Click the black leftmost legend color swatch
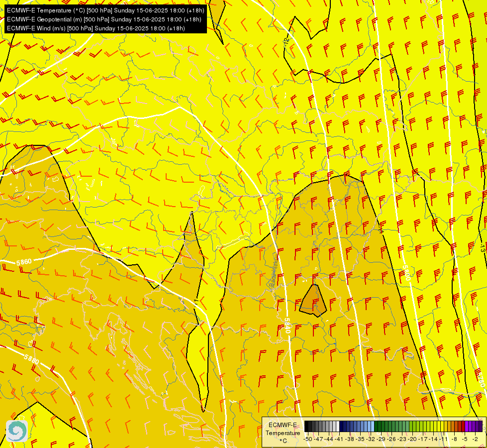The width and height of the screenshot is (487, 448). [306, 426]
